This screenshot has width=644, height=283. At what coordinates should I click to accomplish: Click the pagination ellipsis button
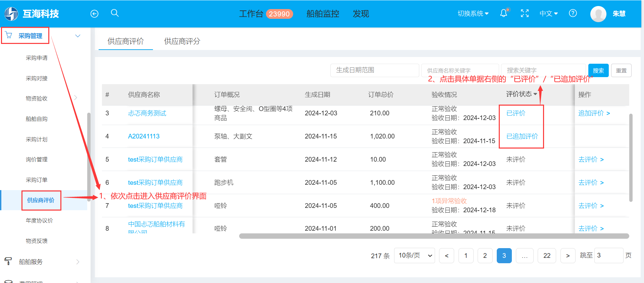(x=525, y=256)
